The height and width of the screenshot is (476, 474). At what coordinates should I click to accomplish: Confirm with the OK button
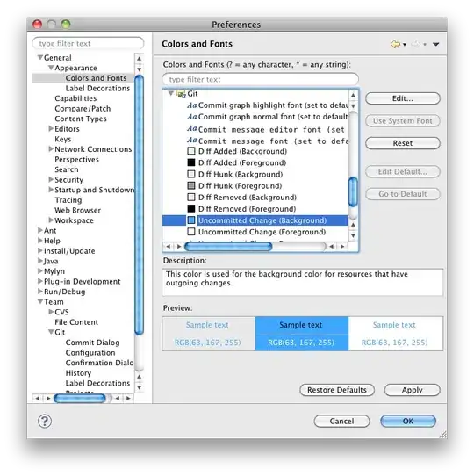[x=408, y=421]
